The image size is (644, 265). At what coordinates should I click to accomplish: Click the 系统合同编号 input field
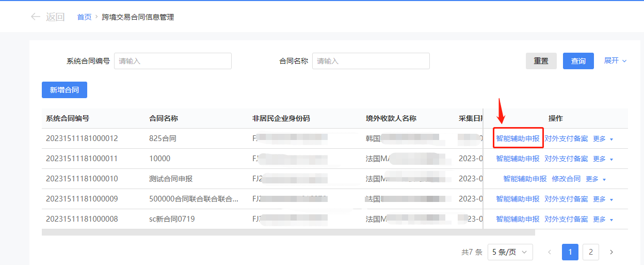point(172,61)
